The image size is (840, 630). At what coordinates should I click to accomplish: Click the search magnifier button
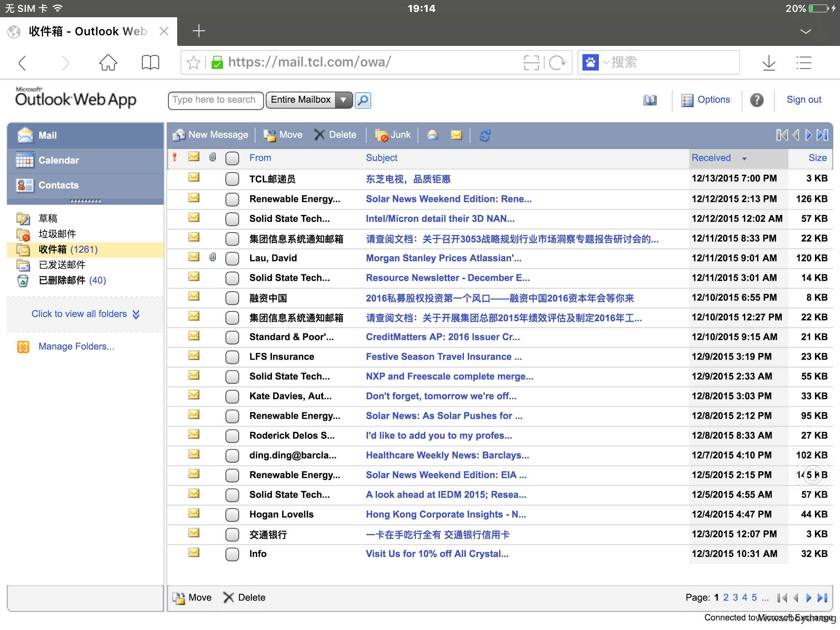(363, 100)
